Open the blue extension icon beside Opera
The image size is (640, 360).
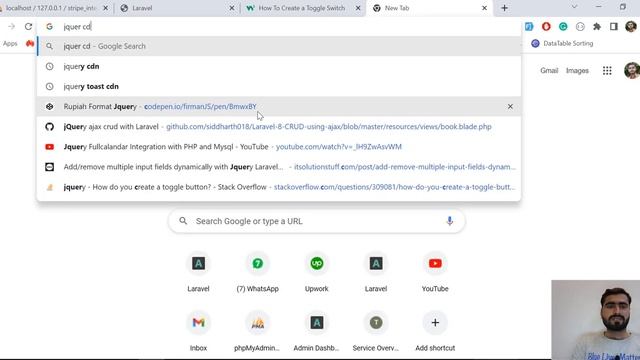coord(529,27)
